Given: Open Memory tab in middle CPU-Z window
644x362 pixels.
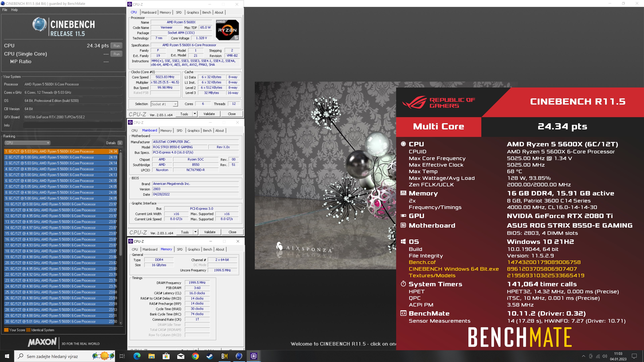Looking at the screenshot, I should [x=166, y=130].
